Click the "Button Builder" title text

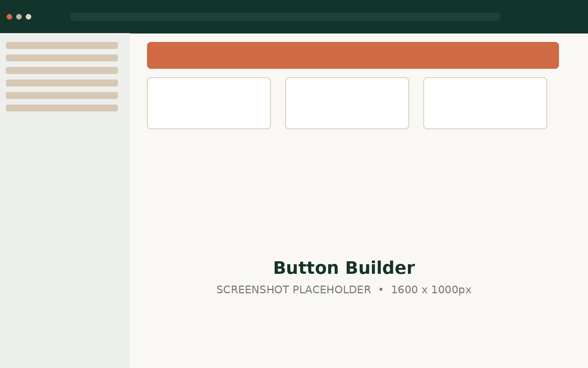pos(344,268)
